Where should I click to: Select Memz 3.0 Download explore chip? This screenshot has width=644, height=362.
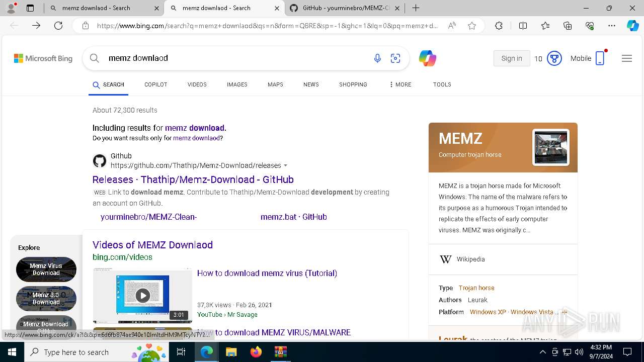[46, 299]
